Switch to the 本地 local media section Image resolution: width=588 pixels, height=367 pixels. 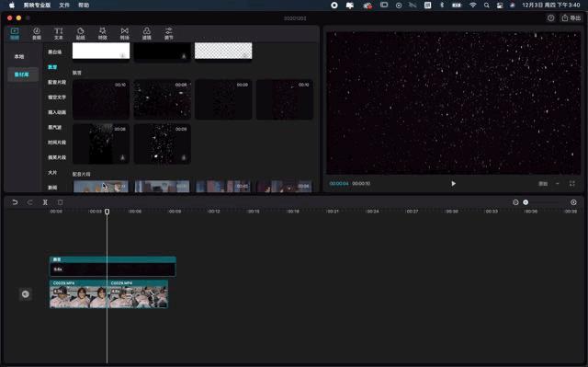pos(19,57)
